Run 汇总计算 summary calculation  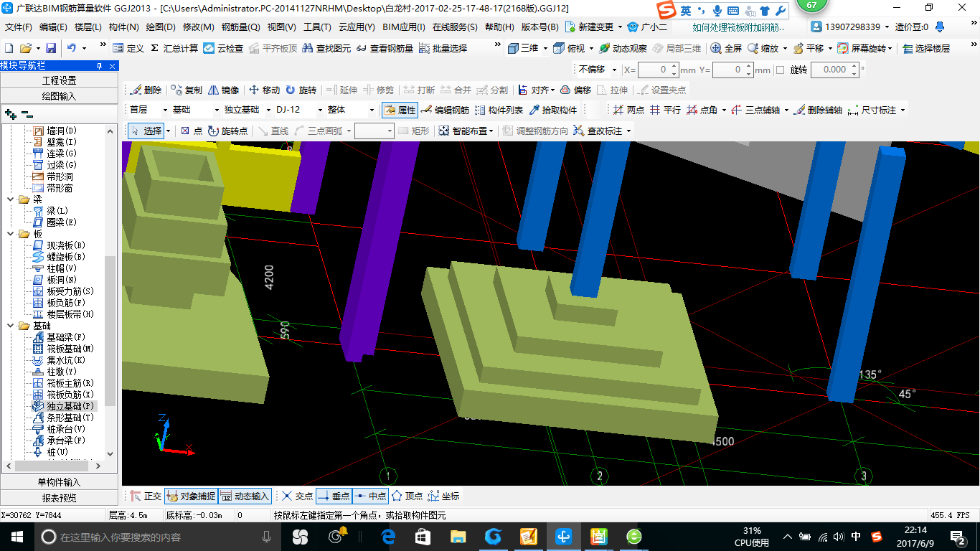(174, 48)
